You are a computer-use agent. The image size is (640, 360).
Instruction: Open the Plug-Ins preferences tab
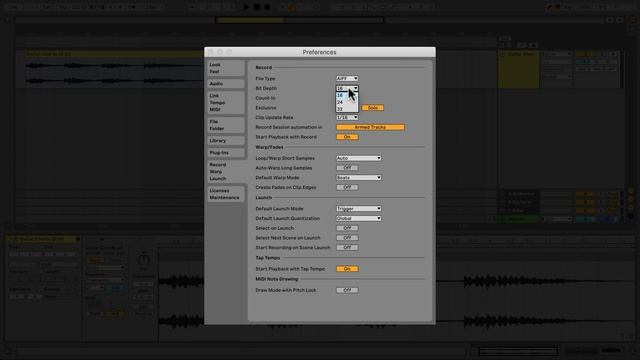tap(226, 153)
